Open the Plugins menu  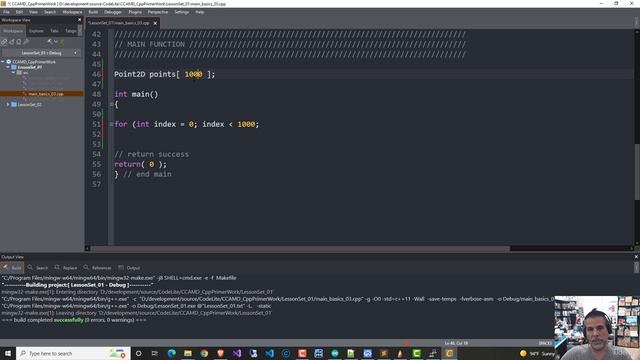tap(135, 12)
